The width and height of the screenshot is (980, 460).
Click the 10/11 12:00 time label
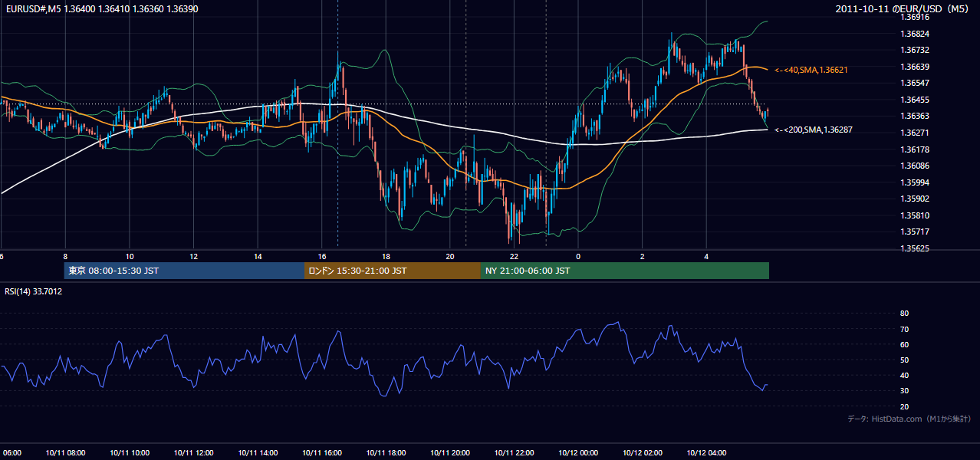click(193, 453)
